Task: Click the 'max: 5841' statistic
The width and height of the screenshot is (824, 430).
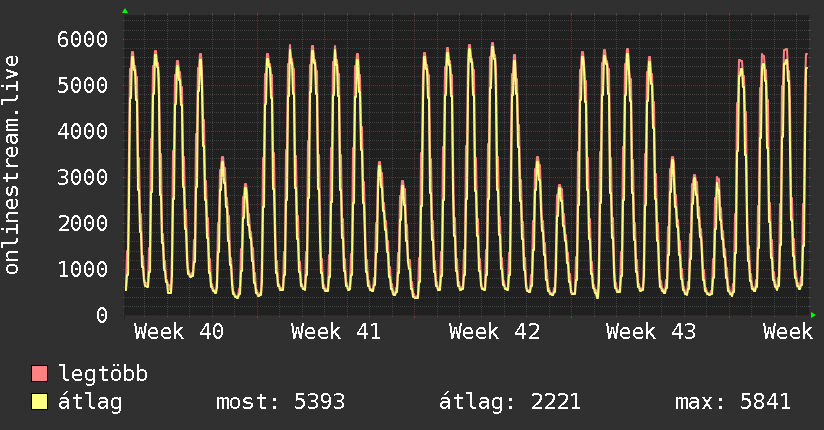Action: click(733, 402)
